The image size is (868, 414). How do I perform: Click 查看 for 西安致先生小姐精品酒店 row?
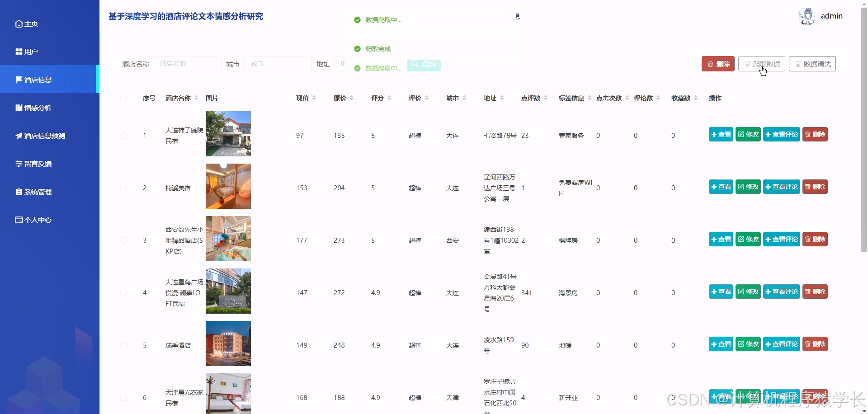[721, 239]
